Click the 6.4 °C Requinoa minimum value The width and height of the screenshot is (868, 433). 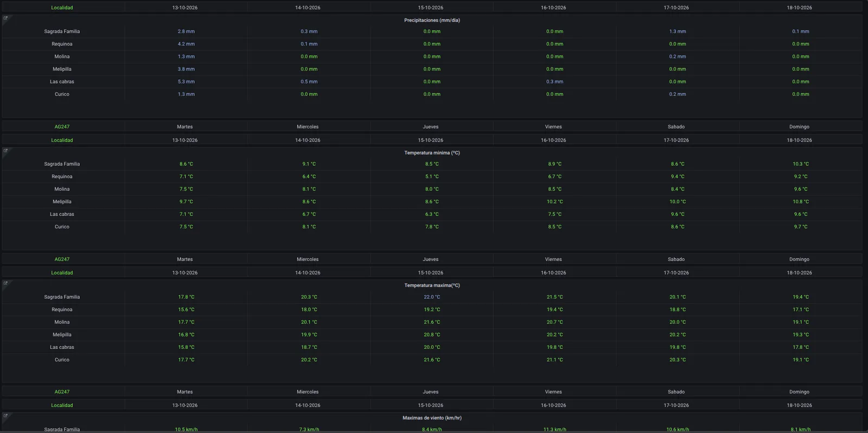[309, 177]
